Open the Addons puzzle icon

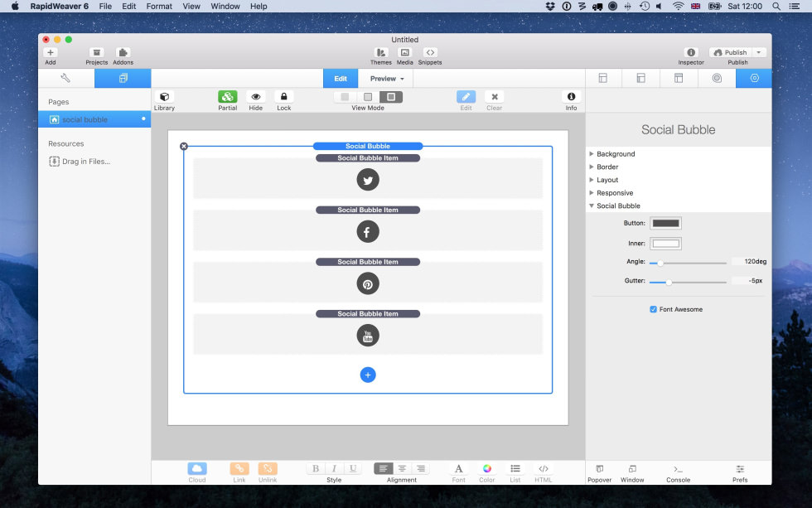click(x=123, y=52)
